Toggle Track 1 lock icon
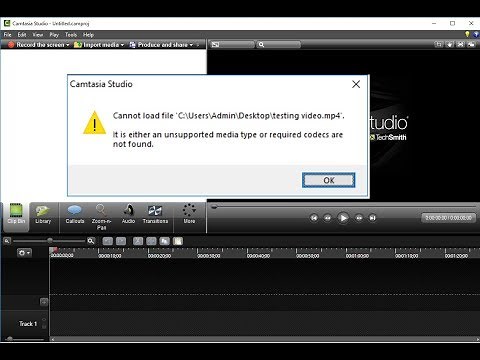Image resolution: width=480 pixels, height=360 pixels. pos(44,326)
